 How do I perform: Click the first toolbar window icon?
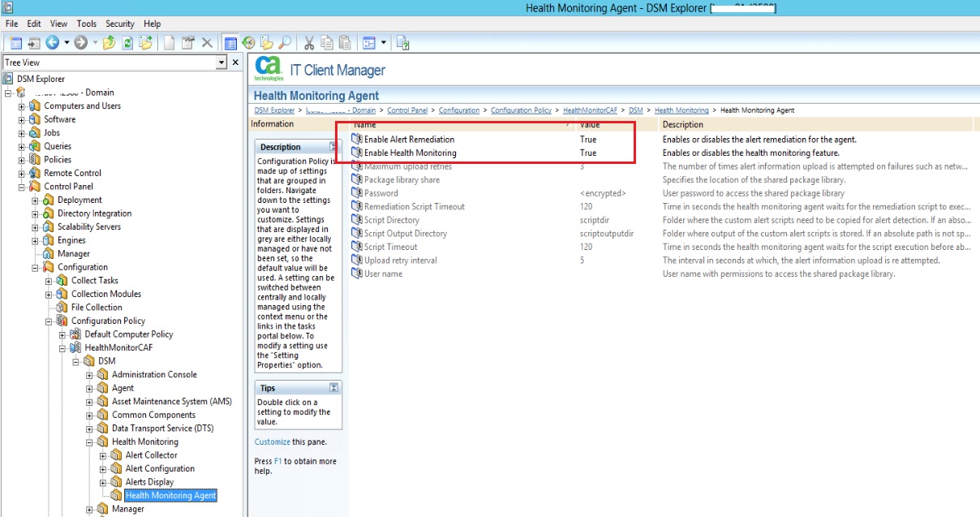click(x=16, y=42)
